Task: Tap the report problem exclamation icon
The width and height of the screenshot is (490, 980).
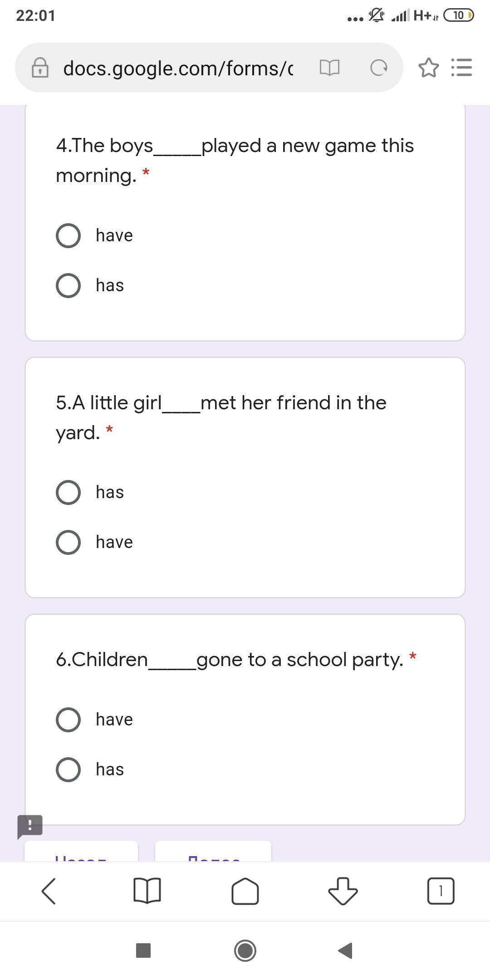Action: click(x=30, y=825)
